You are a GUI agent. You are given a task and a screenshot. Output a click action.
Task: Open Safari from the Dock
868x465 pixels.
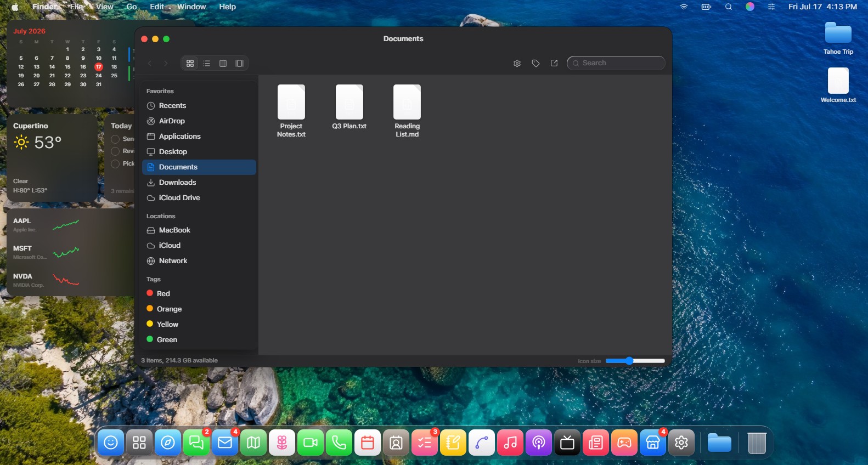[x=168, y=443]
